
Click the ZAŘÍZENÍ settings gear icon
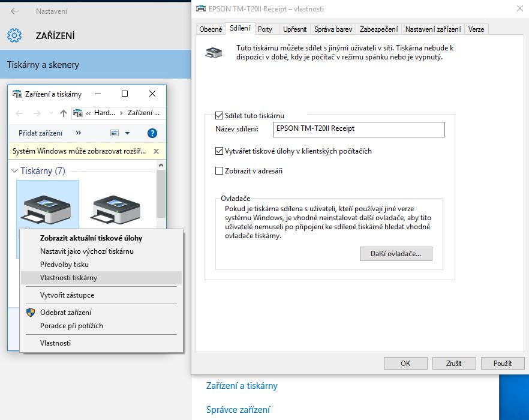tap(14, 35)
